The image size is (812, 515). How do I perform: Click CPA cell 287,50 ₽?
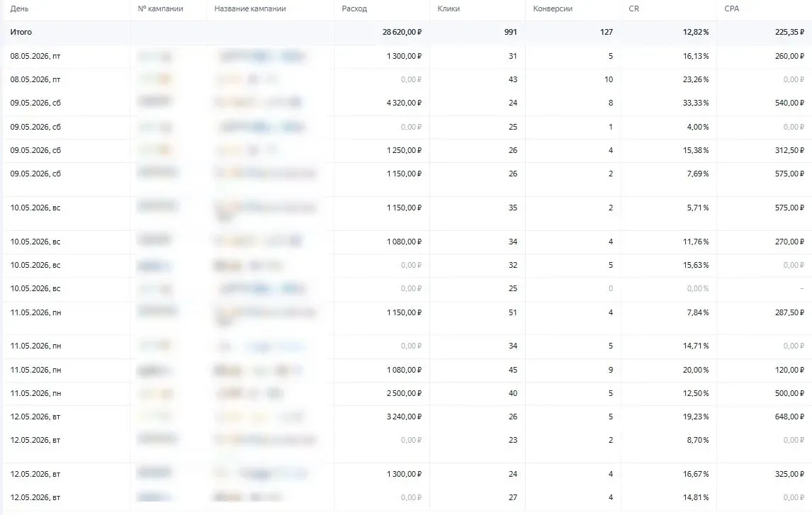[790, 312]
